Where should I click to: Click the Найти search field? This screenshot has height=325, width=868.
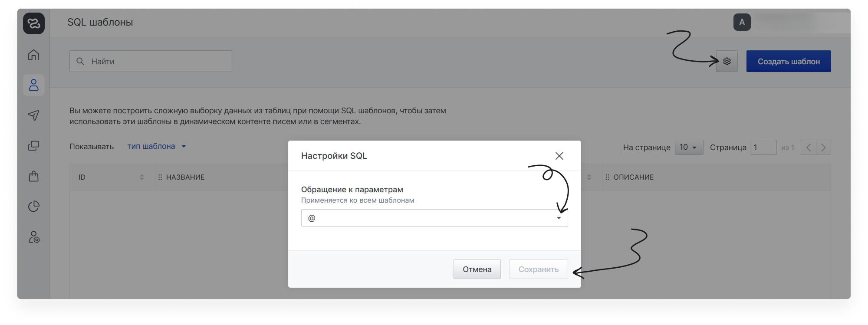click(156, 62)
